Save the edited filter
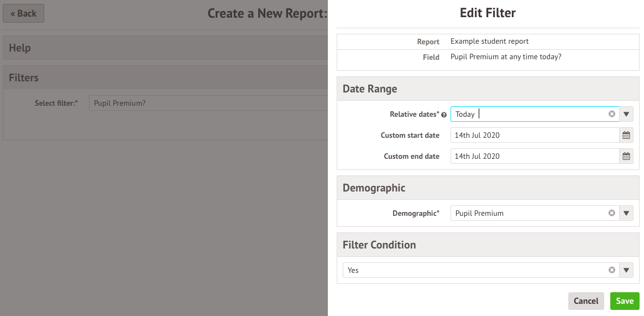Screen dimensions: 644x316 click(x=625, y=301)
